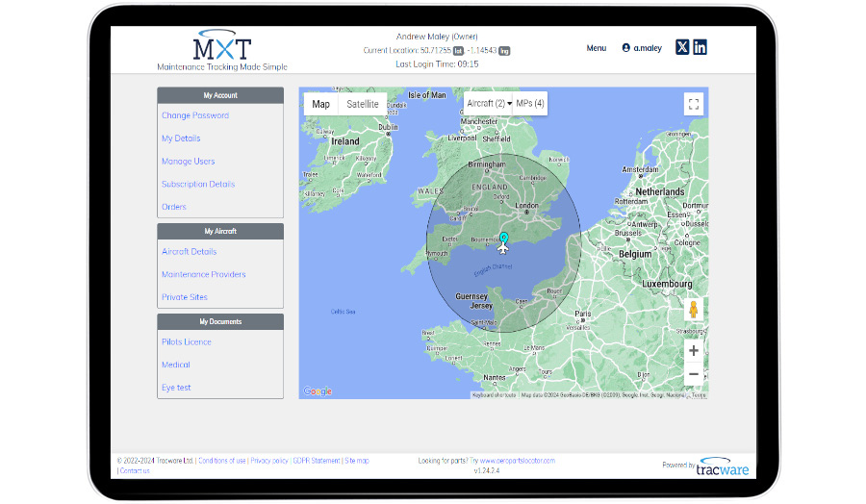Toggle fullscreen map view

(x=694, y=104)
